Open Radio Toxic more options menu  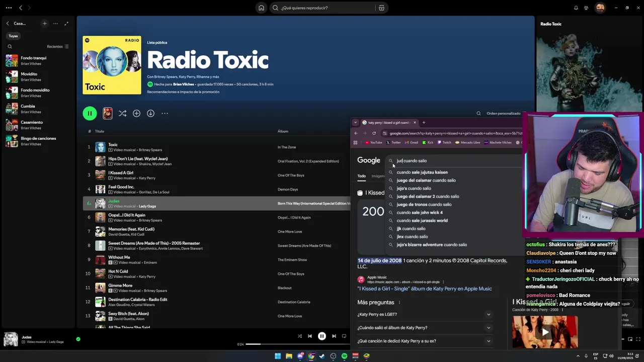pyautogui.click(x=165, y=113)
